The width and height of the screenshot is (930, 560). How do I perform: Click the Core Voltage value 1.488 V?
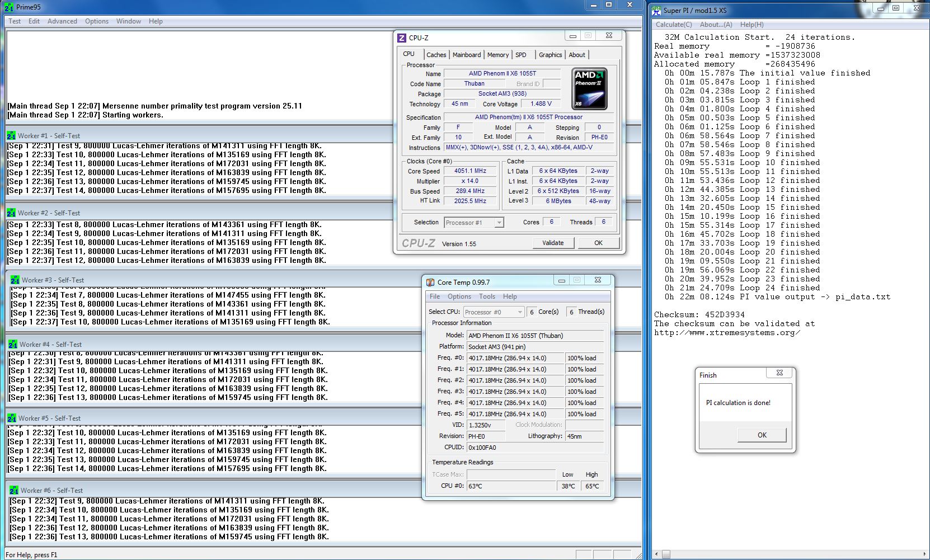tap(541, 103)
